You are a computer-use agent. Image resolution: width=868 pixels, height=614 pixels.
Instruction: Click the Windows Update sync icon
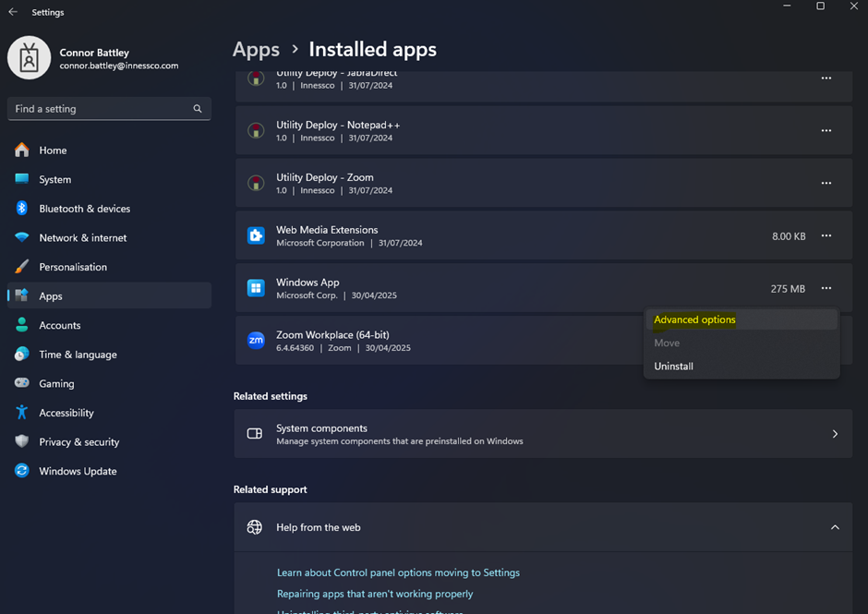[22, 471]
